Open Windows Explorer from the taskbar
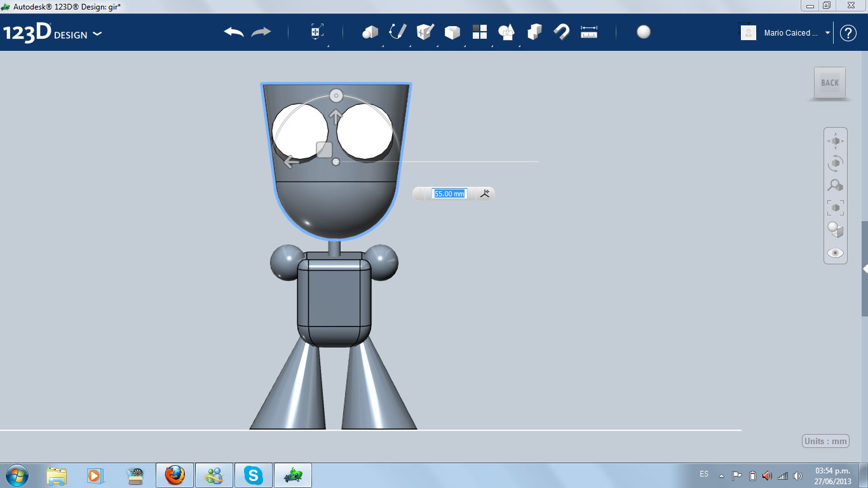This screenshot has height=488, width=868. [x=57, y=475]
